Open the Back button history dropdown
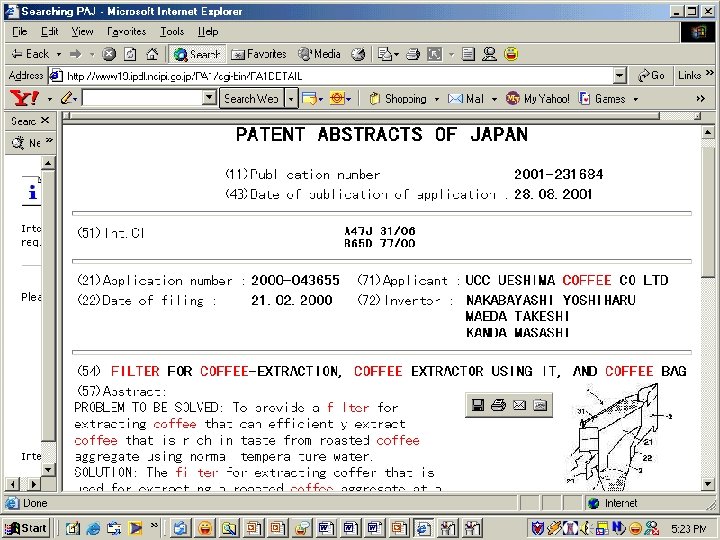The width and height of the screenshot is (720, 540). pos(59,55)
